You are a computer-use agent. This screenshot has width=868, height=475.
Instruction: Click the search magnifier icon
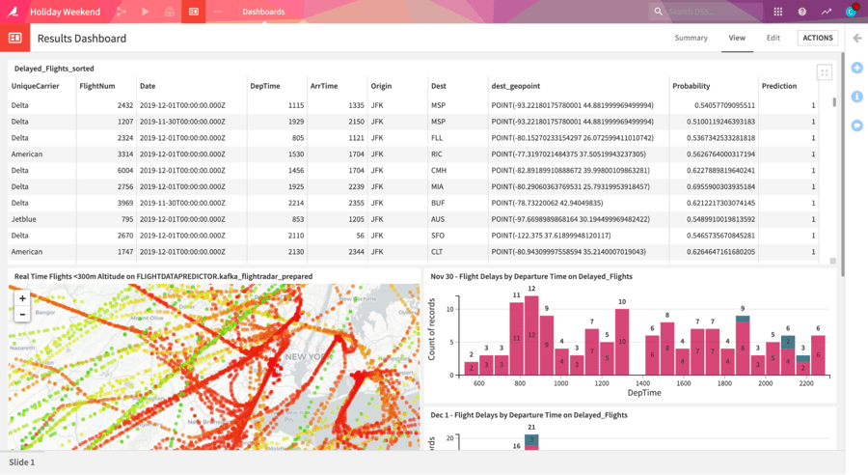658,11
